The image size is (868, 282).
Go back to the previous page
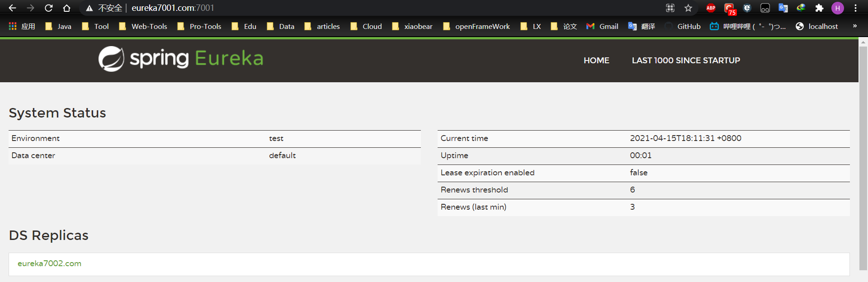(x=12, y=8)
